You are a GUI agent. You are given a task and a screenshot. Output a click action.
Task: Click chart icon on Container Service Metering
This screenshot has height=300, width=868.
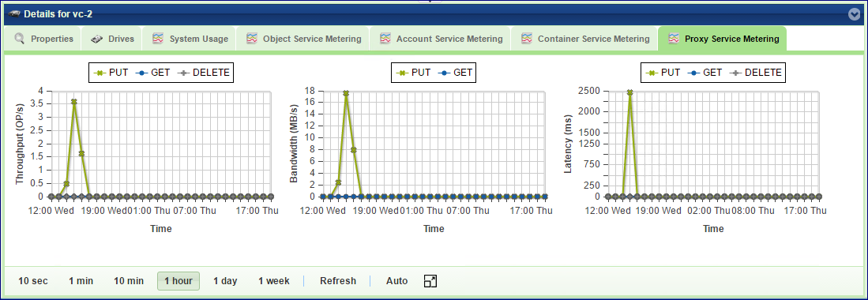pyautogui.click(x=527, y=39)
